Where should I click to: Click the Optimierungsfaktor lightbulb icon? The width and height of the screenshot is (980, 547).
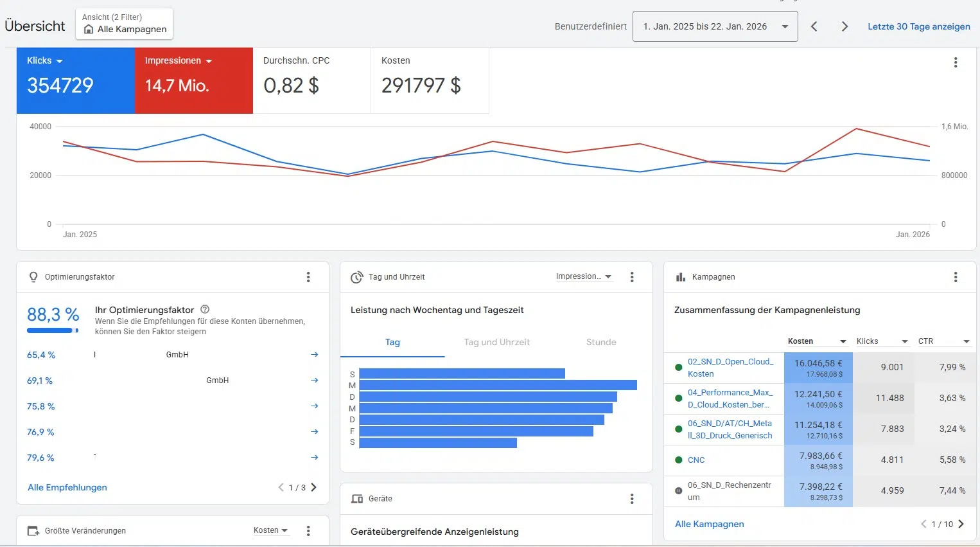point(33,277)
